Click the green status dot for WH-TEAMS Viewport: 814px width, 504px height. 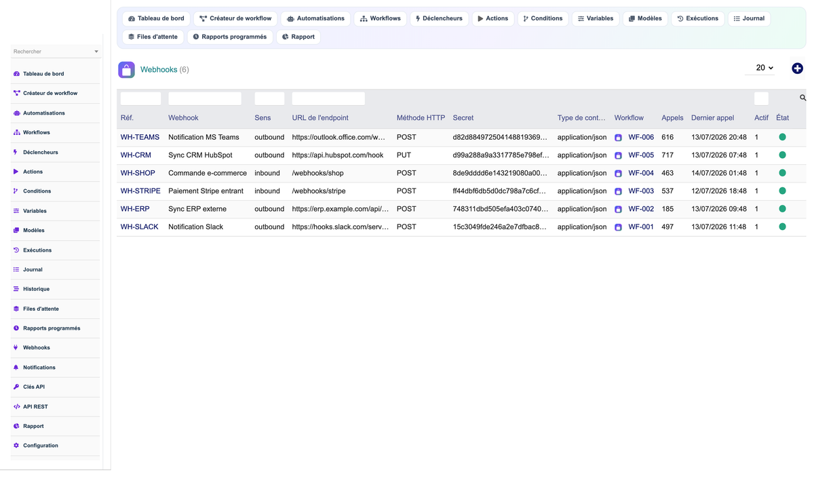[782, 137]
